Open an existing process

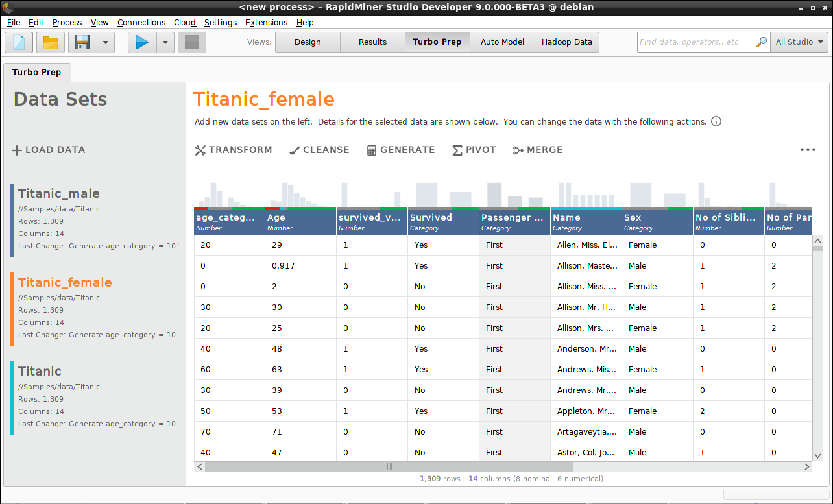(49, 42)
